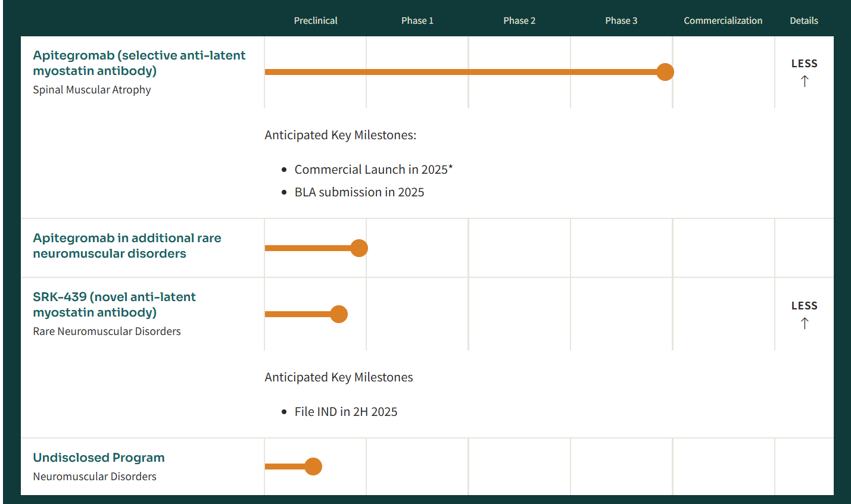This screenshot has width=851, height=504.
Task: Click the Commercial Launch in 2025 milestone
Action: coord(373,170)
